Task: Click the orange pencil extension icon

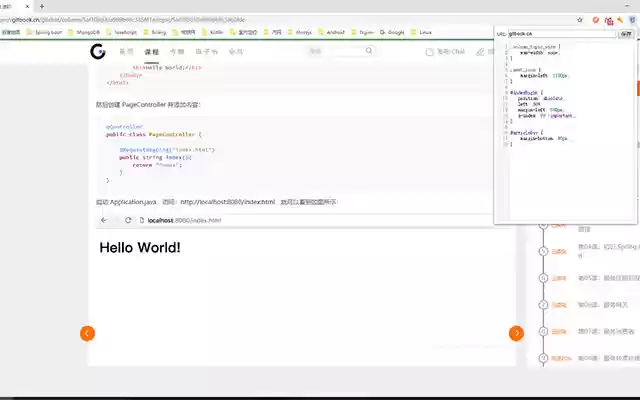Action: click(620, 20)
